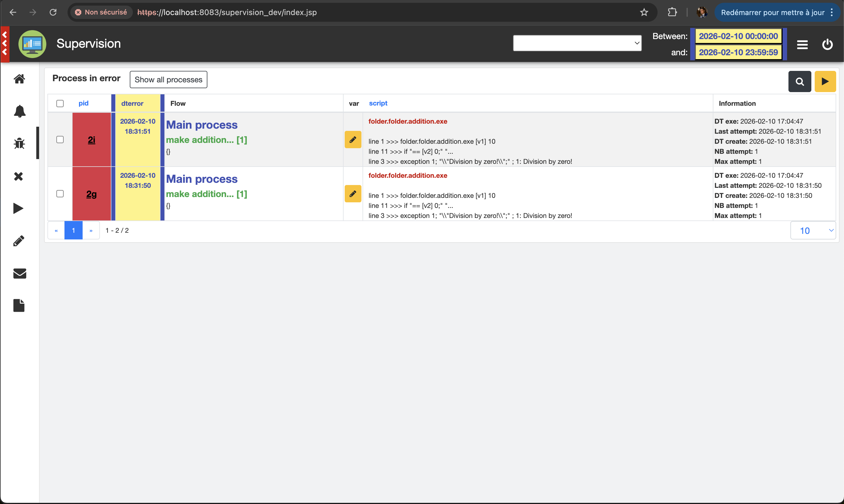Open the document file sidebar icon

pos(19,305)
